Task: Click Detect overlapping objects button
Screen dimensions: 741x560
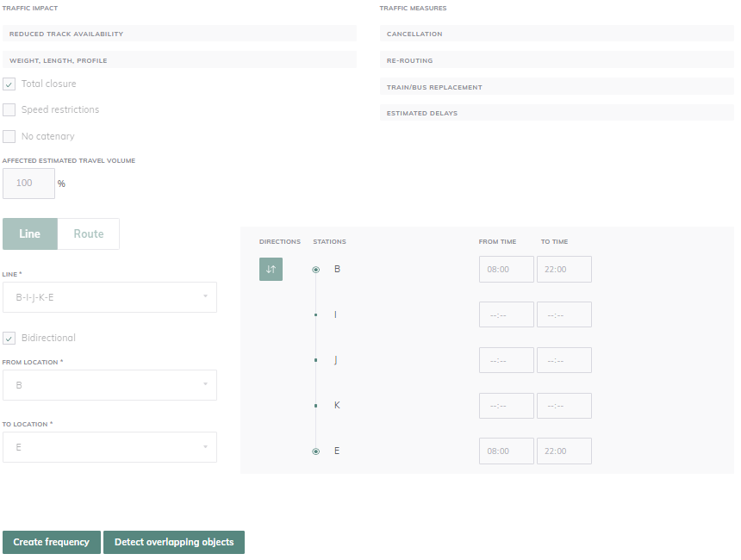Action: (x=174, y=542)
